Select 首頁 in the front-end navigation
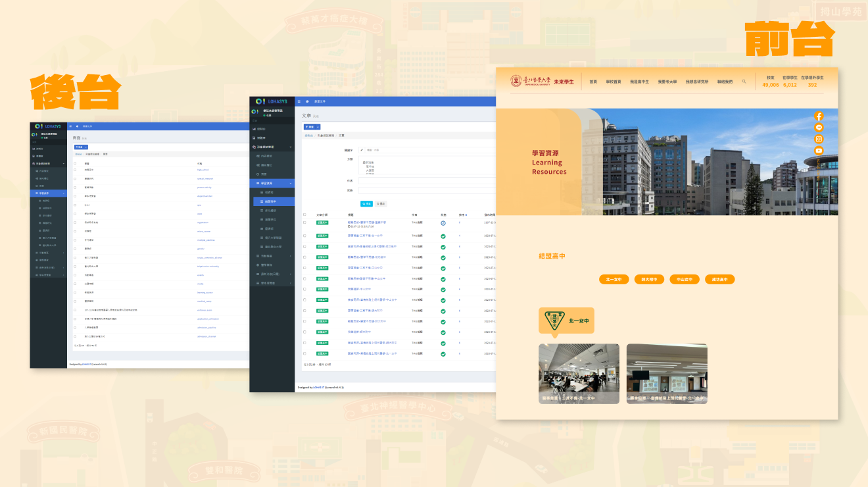The image size is (868, 487). (593, 82)
